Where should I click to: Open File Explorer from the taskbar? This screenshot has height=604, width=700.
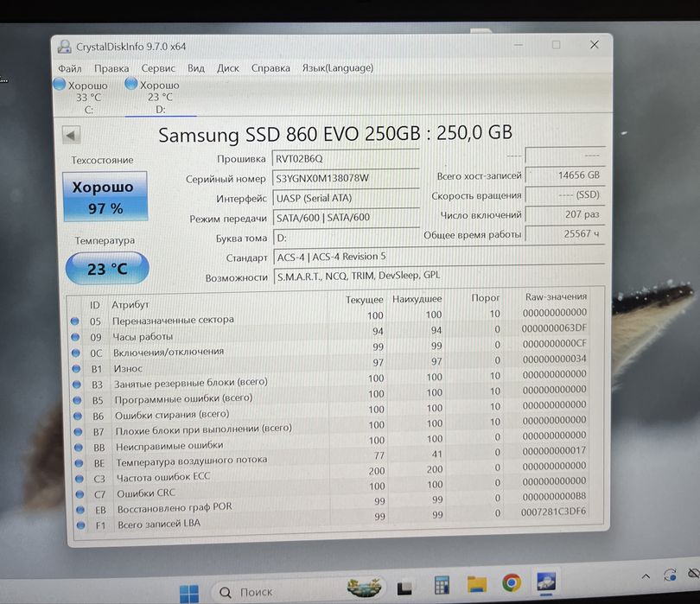(476, 584)
